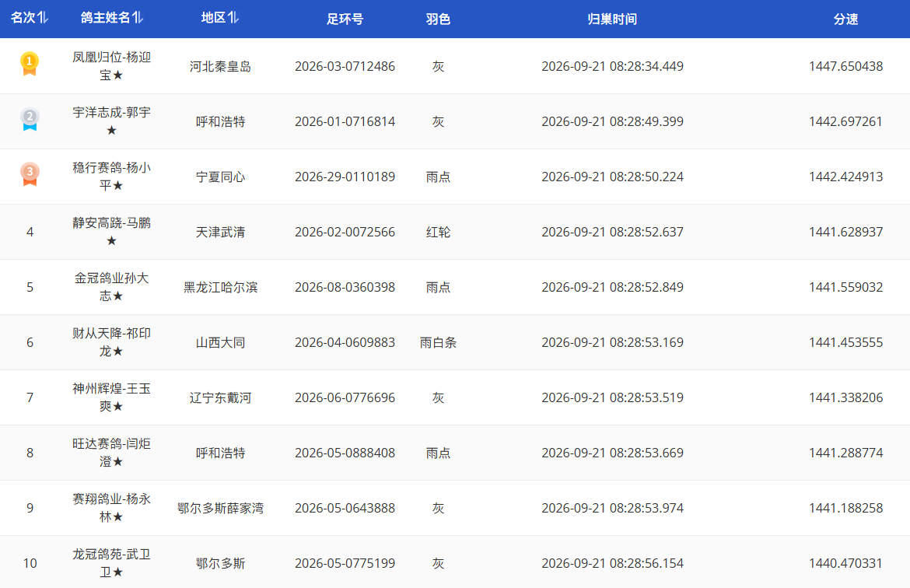910x588 pixels.
Task: Click the gold first-place medal icon
Action: point(30,64)
